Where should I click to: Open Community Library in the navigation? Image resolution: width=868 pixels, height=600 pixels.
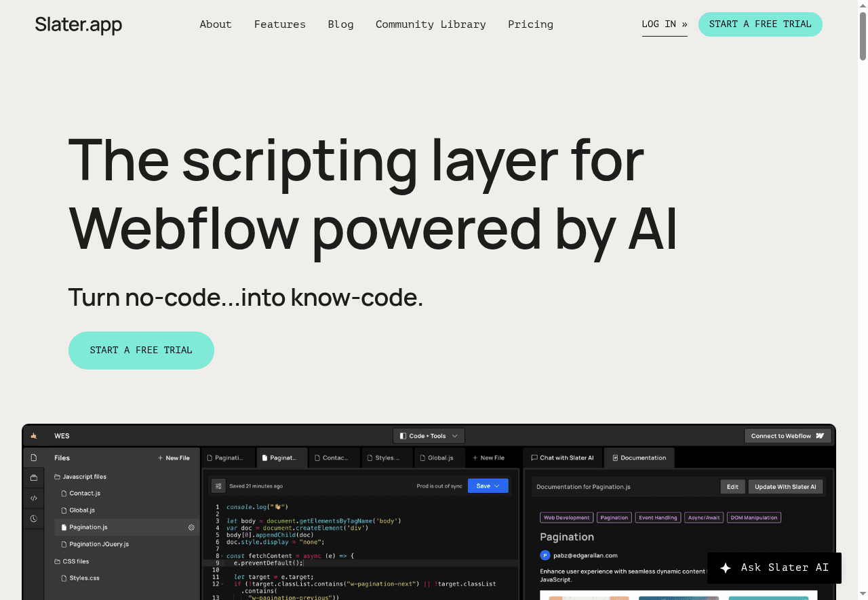tap(431, 24)
